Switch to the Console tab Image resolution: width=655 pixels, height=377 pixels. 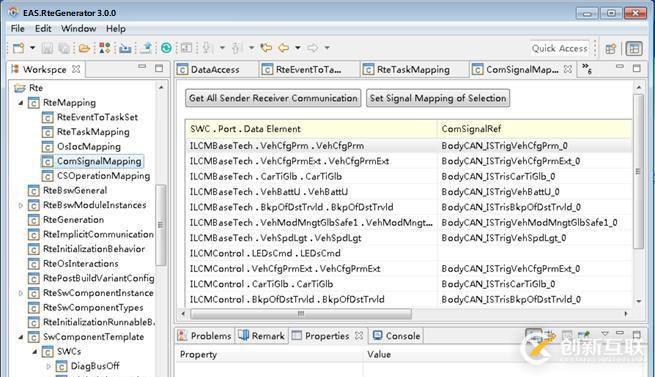(396, 336)
